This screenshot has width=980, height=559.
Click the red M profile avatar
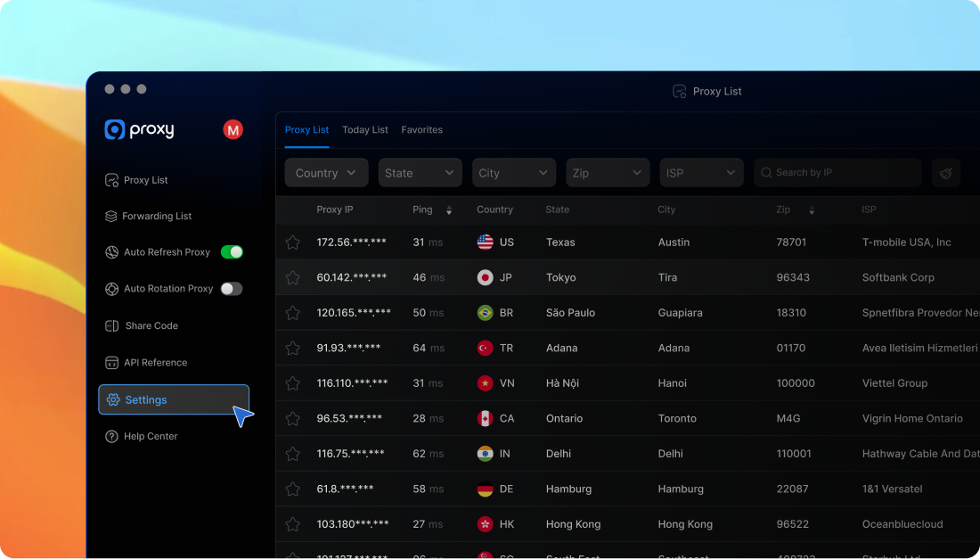tap(233, 130)
